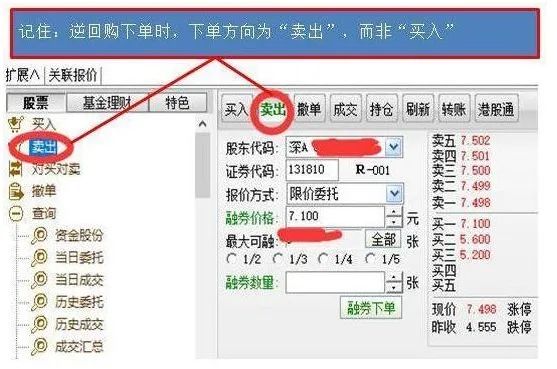Click the 卖四 price 7.501

tap(475, 156)
